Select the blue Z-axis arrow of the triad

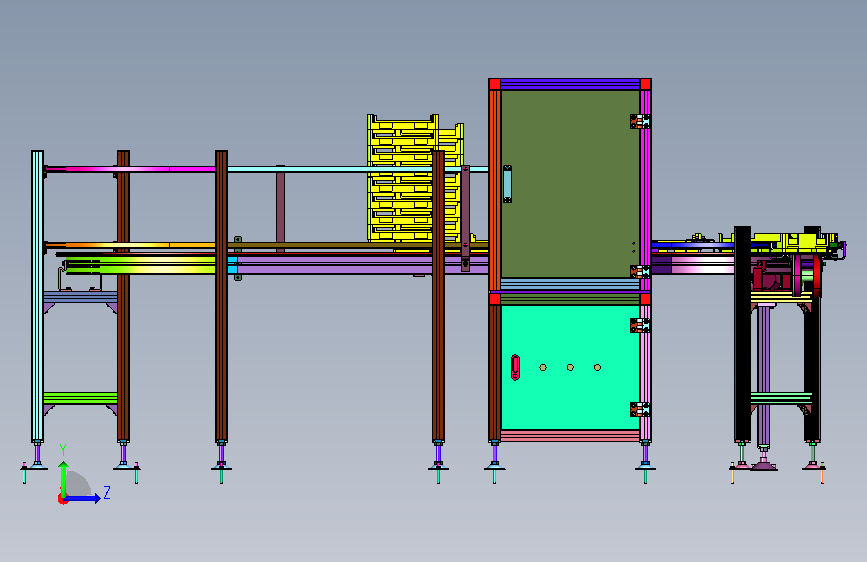point(82,498)
